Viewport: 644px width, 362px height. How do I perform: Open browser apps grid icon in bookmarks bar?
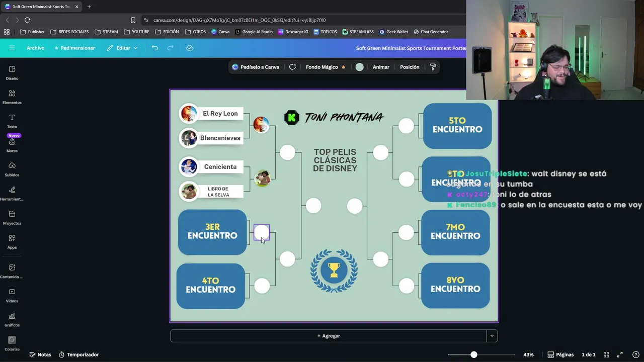click(7, 32)
